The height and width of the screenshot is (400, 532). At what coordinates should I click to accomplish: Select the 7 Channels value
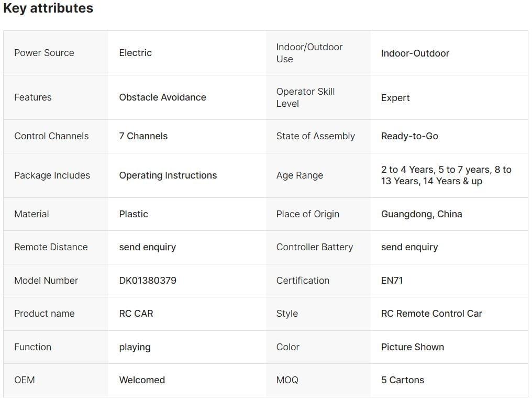pos(143,136)
